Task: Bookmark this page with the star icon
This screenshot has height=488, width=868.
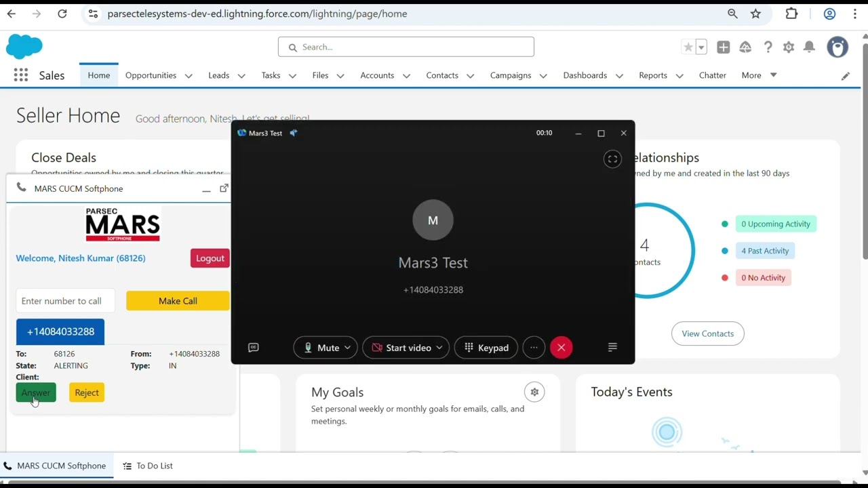Action: [x=756, y=14]
